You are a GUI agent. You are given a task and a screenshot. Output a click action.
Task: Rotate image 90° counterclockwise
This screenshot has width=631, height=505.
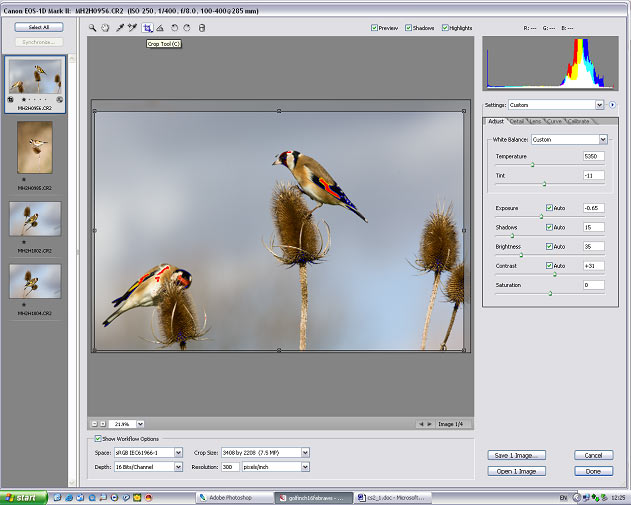[x=174, y=28]
